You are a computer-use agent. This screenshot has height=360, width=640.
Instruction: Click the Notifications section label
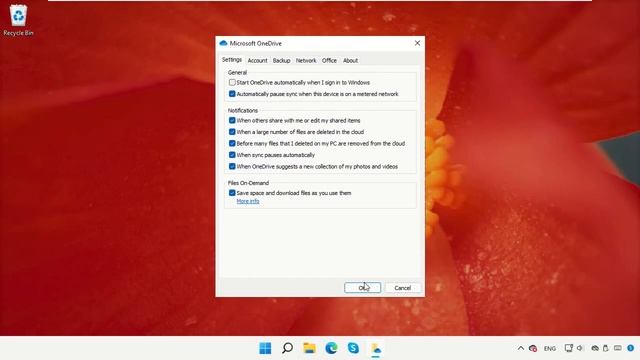point(242,111)
